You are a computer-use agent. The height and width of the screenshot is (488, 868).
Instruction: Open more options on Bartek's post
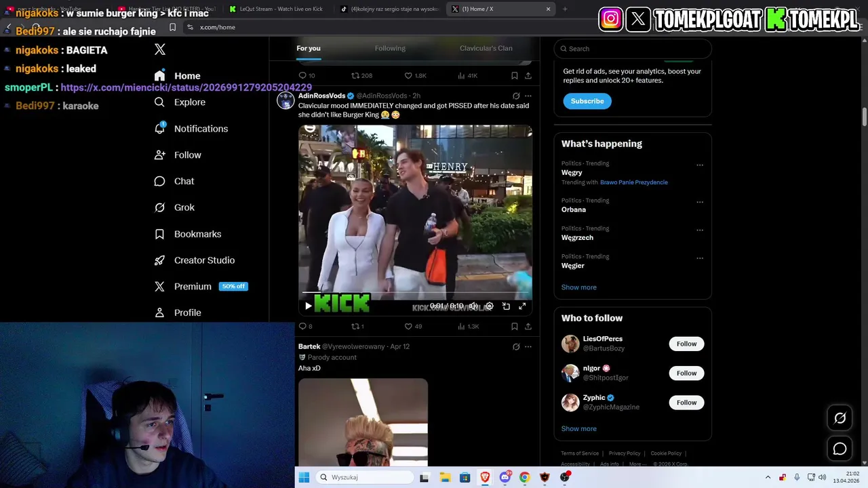pos(528,347)
